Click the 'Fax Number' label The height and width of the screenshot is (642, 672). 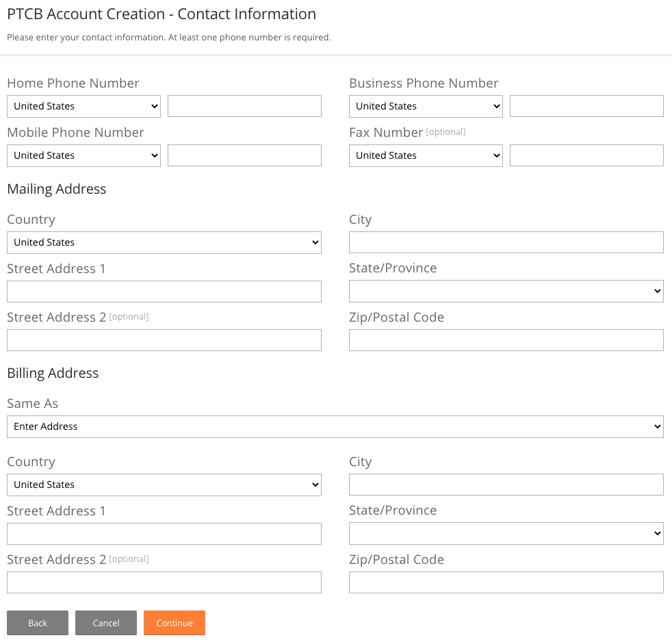click(386, 132)
